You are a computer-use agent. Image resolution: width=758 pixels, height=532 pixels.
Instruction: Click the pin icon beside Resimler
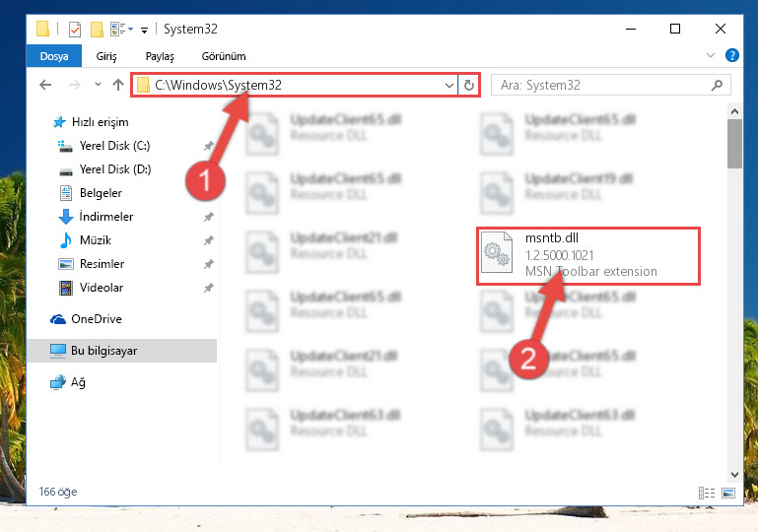click(x=208, y=264)
